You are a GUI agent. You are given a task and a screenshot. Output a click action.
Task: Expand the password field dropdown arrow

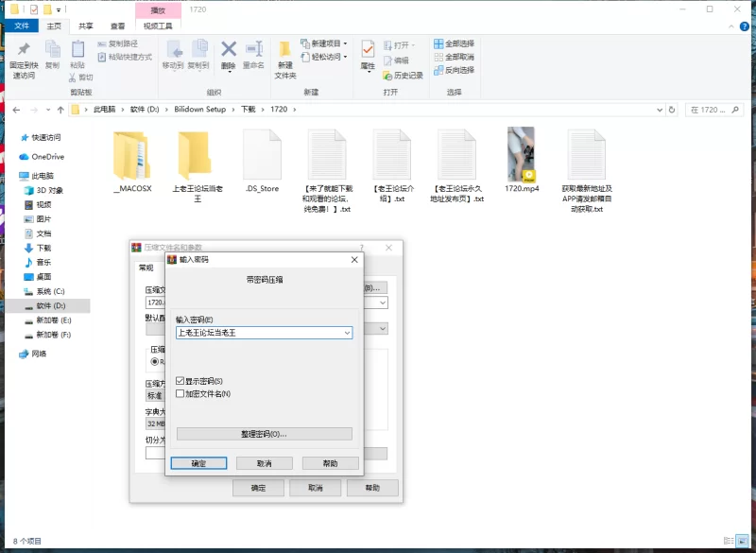tap(347, 333)
